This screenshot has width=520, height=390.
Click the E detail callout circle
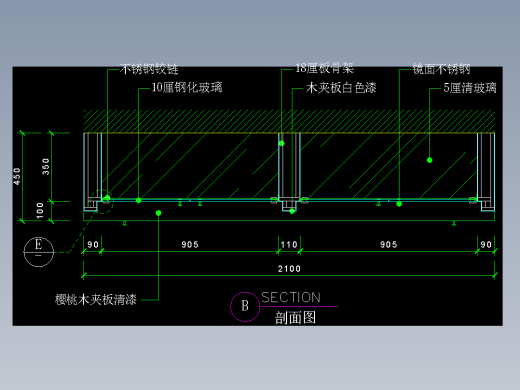[x=39, y=252]
